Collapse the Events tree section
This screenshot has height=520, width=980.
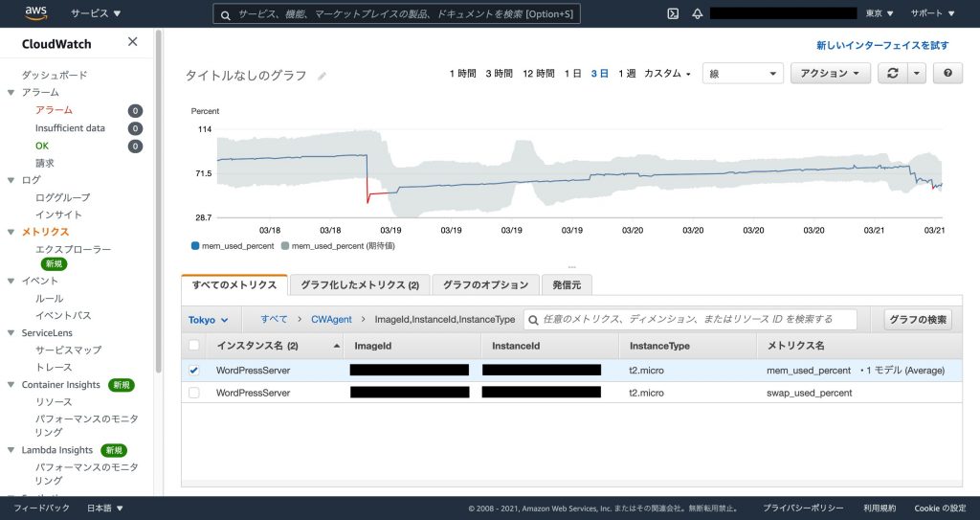click(x=11, y=281)
